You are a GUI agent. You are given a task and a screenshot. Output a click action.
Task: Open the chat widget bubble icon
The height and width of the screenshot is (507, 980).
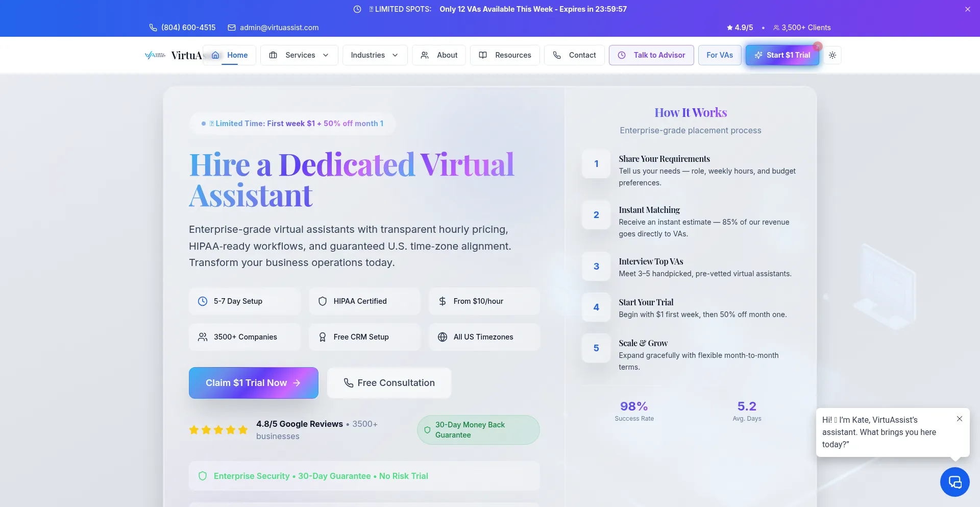[954, 482]
